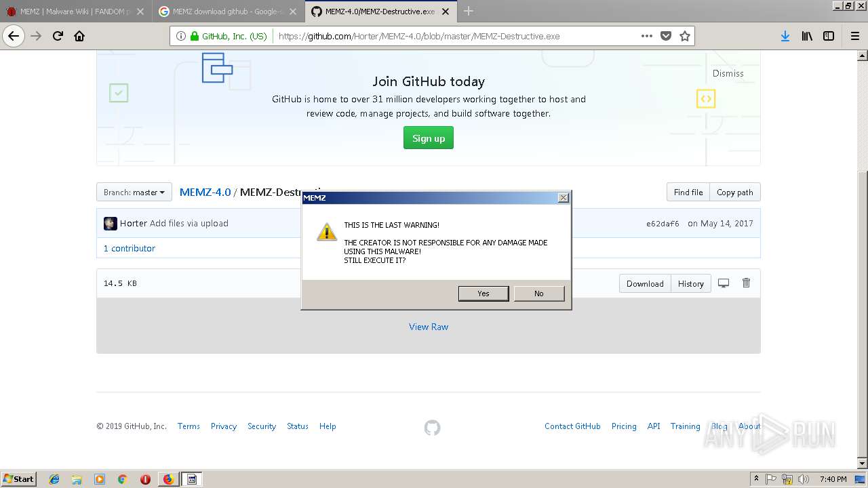Open the Branch: master dropdown
This screenshot has height=488, width=868.
click(x=134, y=192)
